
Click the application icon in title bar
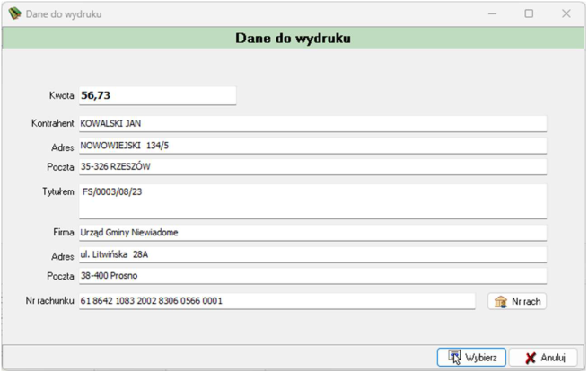coord(14,13)
